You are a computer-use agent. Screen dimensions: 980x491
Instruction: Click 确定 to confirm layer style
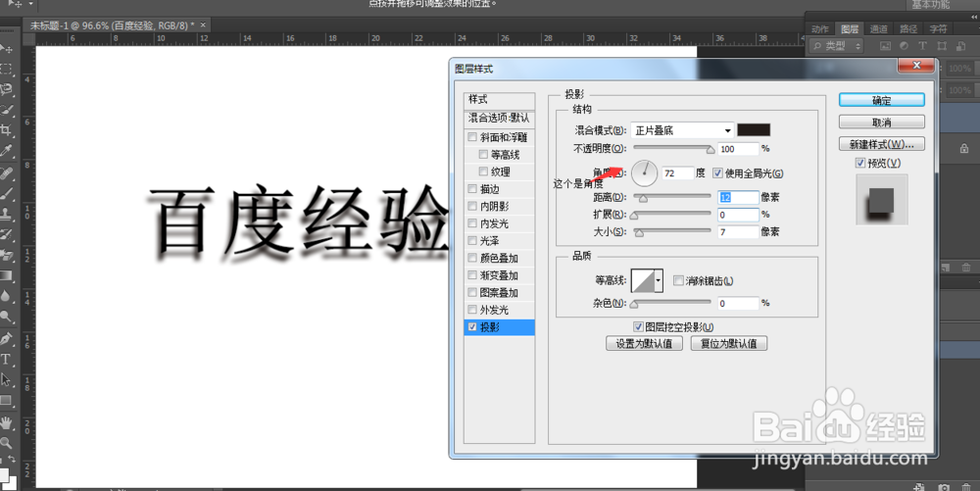tap(881, 100)
